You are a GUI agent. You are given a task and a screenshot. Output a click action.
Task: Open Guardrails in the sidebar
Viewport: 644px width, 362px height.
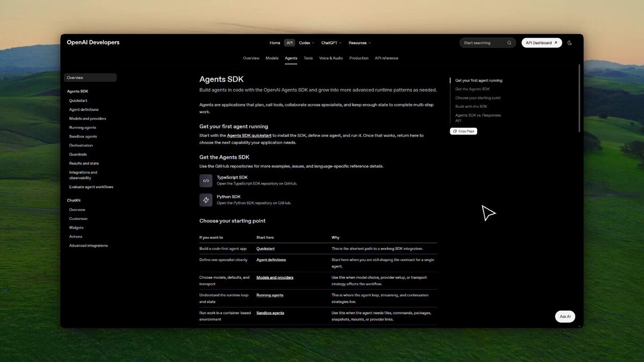pos(78,154)
